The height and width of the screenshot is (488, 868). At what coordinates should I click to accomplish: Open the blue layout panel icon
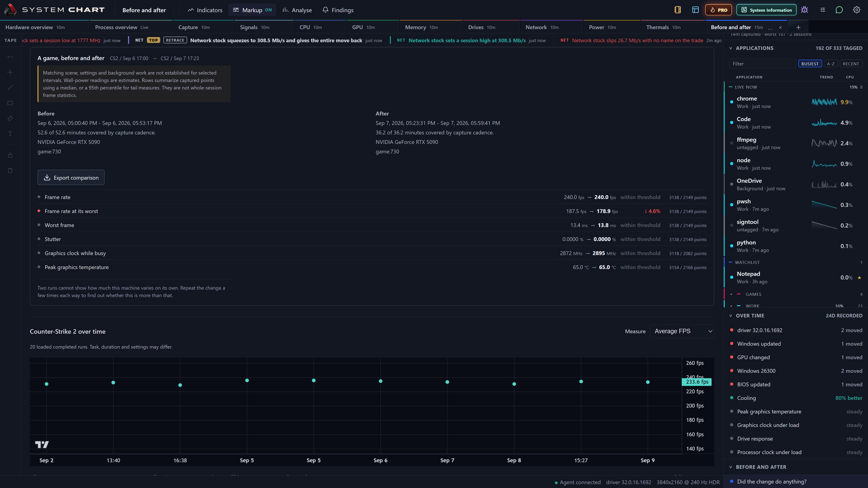pos(695,10)
